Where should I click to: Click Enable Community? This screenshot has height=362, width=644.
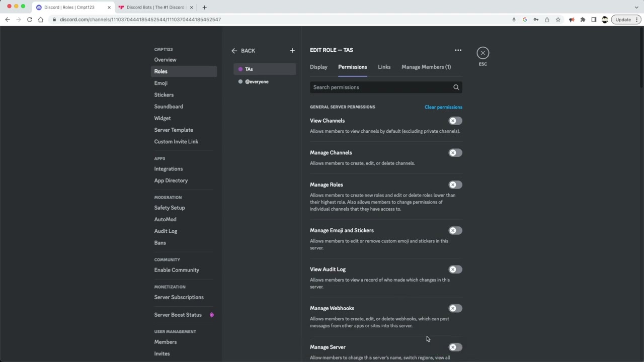(x=184, y=270)
